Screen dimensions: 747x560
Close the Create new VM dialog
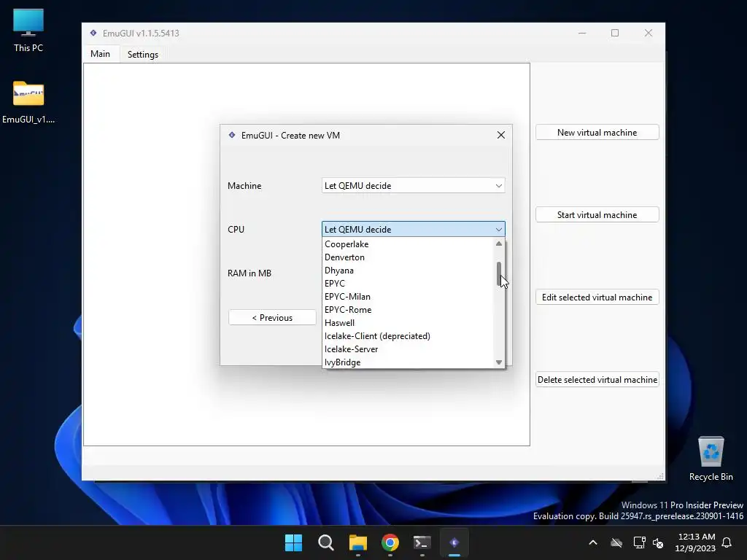(x=500, y=135)
